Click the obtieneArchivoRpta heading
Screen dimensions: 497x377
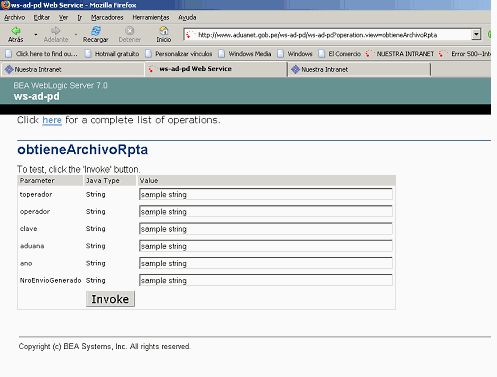pos(83,150)
